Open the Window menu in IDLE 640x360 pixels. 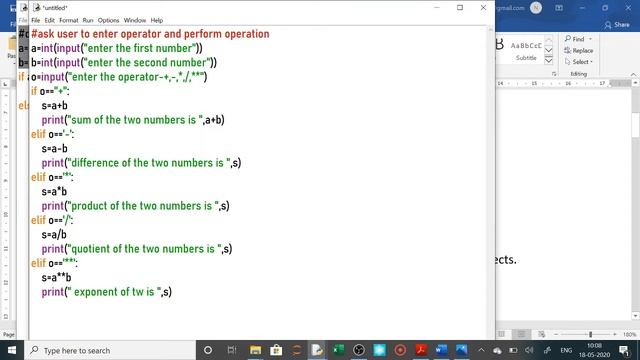point(135,20)
